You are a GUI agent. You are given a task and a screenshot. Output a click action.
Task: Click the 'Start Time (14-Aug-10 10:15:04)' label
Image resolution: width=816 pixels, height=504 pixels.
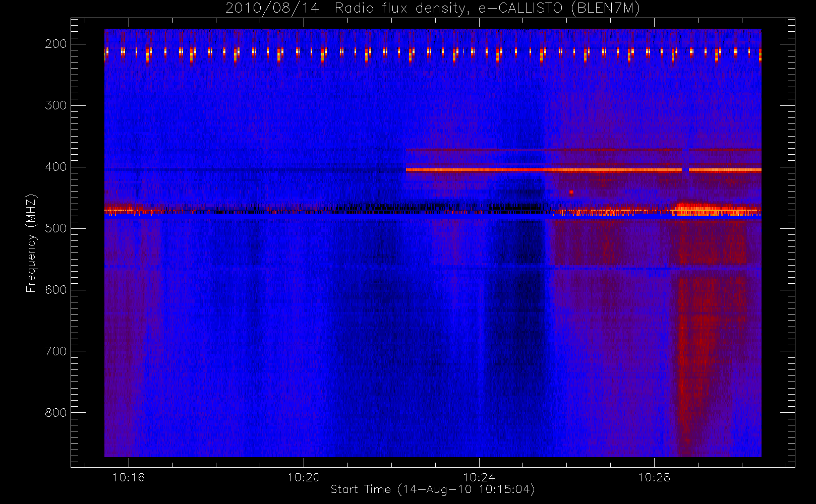(432, 489)
